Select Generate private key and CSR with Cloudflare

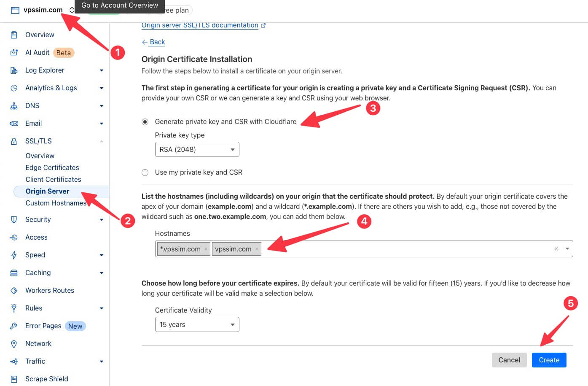pos(145,122)
